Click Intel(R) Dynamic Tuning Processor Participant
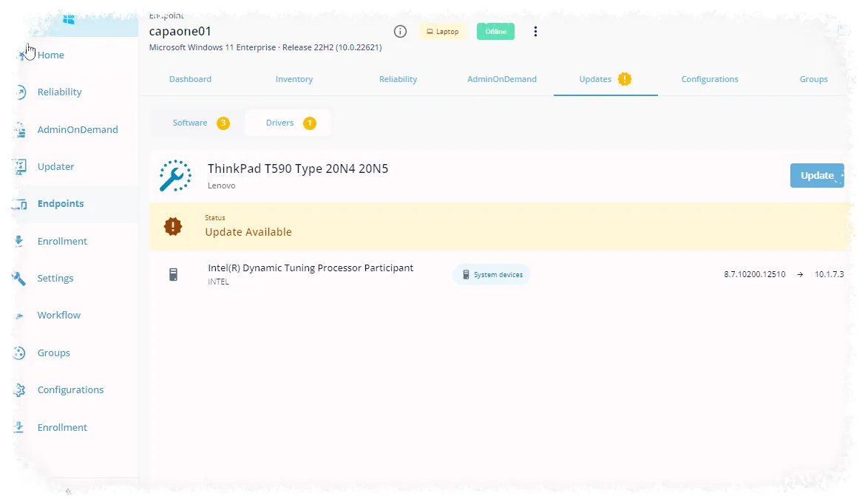 [x=311, y=268]
